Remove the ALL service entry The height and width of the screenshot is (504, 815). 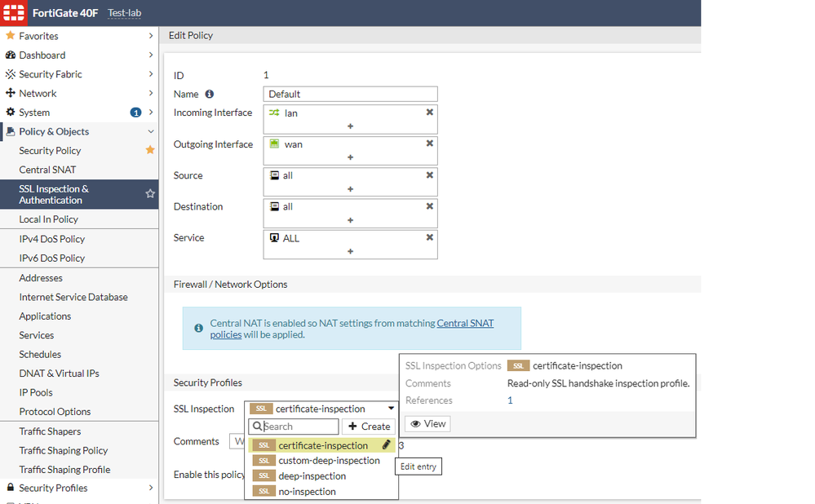[429, 237]
